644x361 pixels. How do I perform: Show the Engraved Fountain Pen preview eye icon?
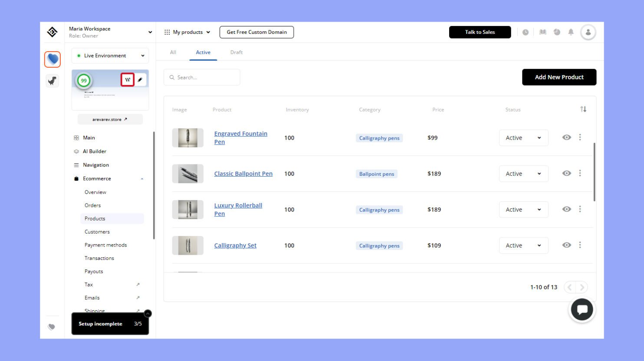pyautogui.click(x=566, y=137)
